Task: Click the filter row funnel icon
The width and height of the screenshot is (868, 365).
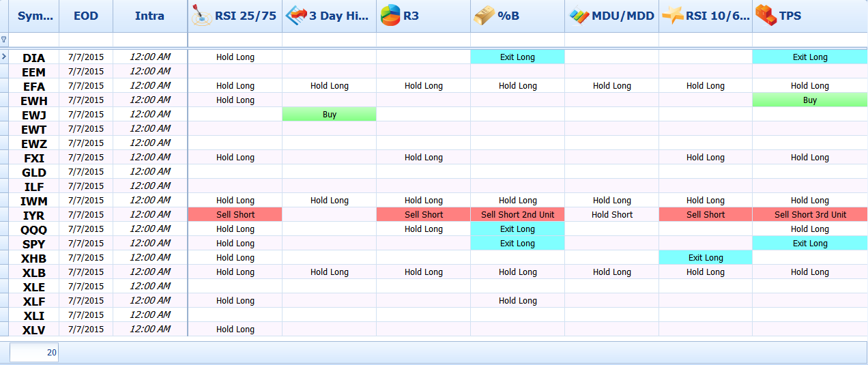Action: pos(4,40)
